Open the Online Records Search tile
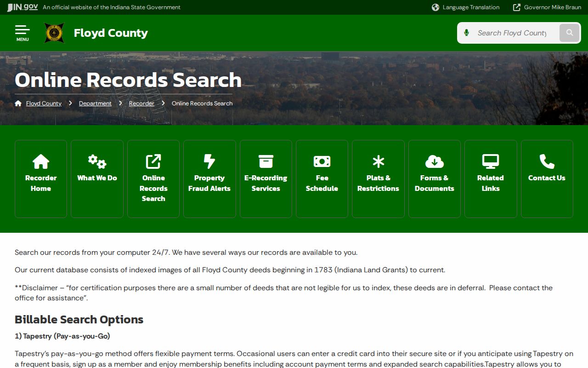The width and height of the screenshot is (588, 368). click(x=153, y=179)
